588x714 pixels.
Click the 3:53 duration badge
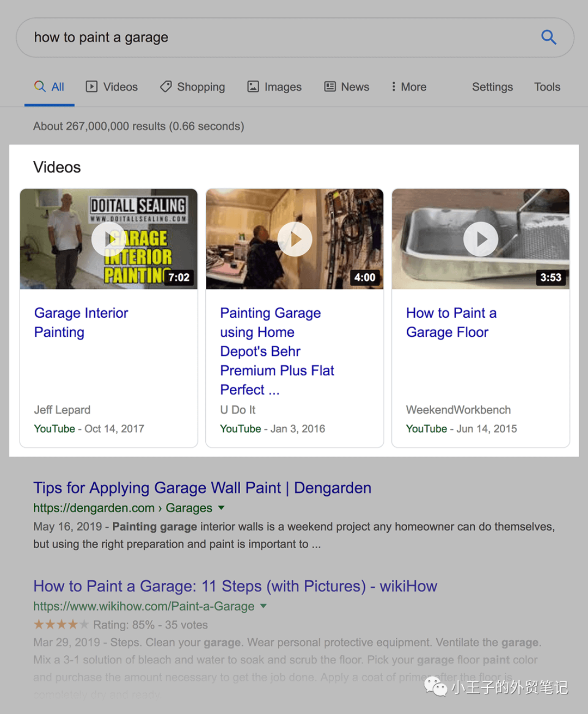click(551, 278)
